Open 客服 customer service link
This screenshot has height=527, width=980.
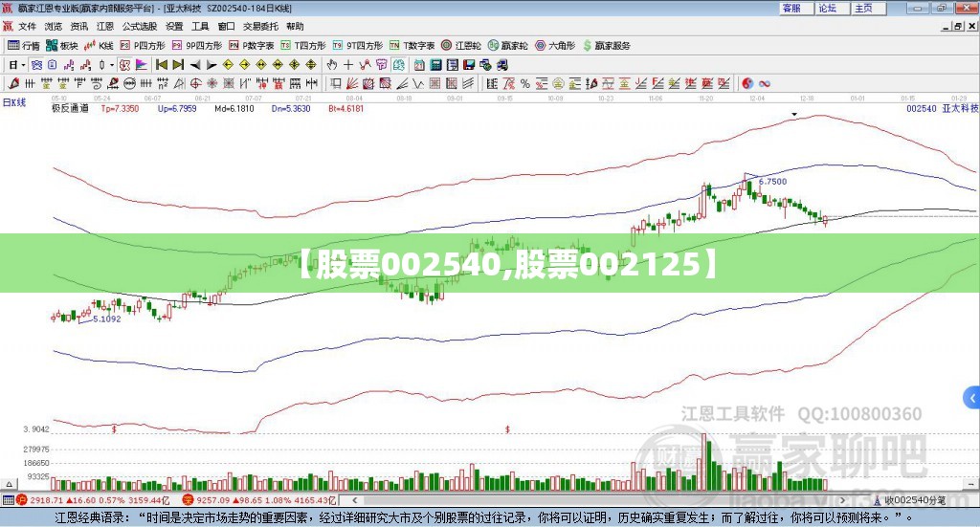pos(796,8)
